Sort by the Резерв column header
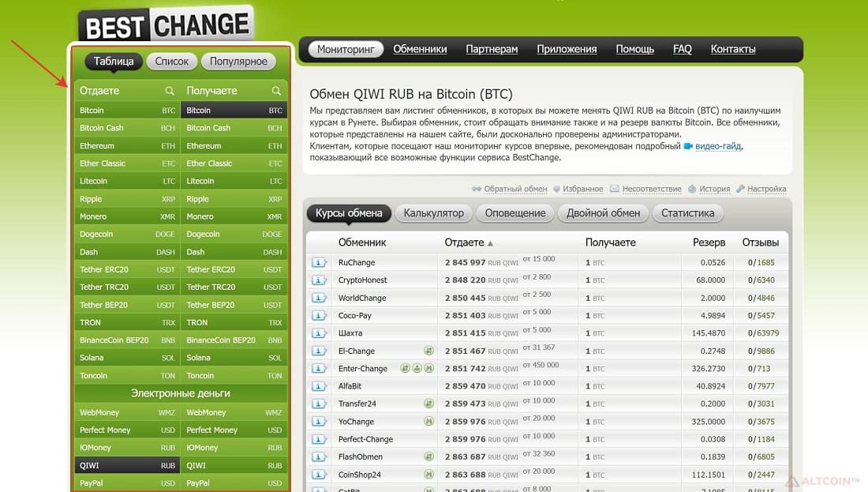Image resolution: width=868 pixels, height=492 pixels. tap(709, 242)
